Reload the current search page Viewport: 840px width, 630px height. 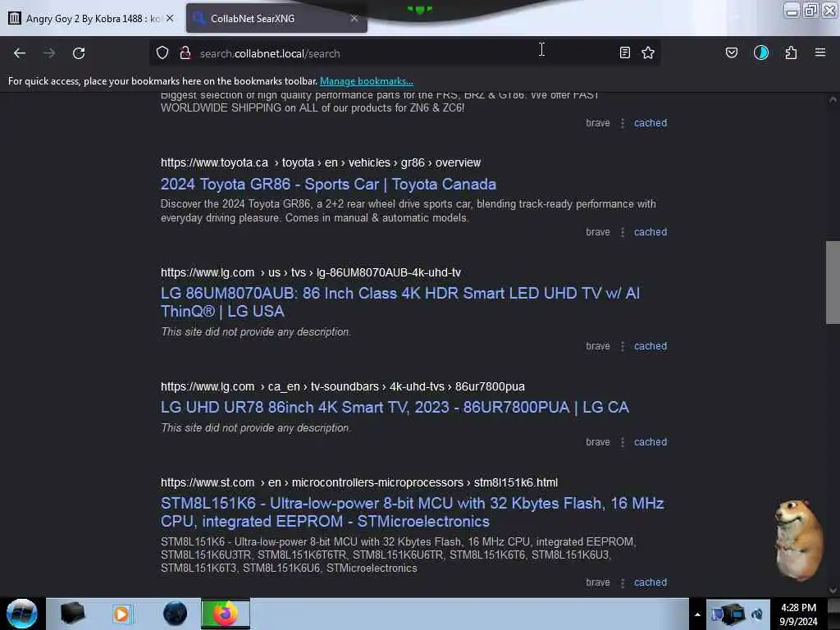point(79,53)
